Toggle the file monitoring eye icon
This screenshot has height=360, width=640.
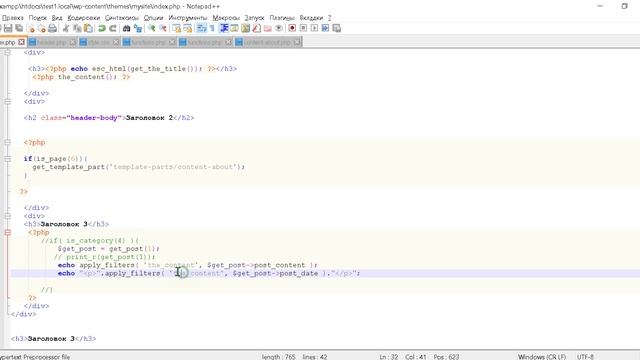279,28
